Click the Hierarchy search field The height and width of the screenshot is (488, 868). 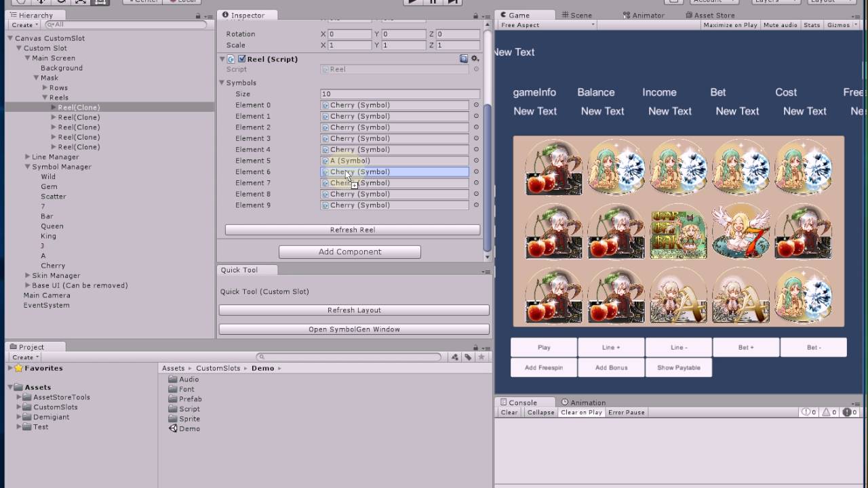tap(127, 25)
